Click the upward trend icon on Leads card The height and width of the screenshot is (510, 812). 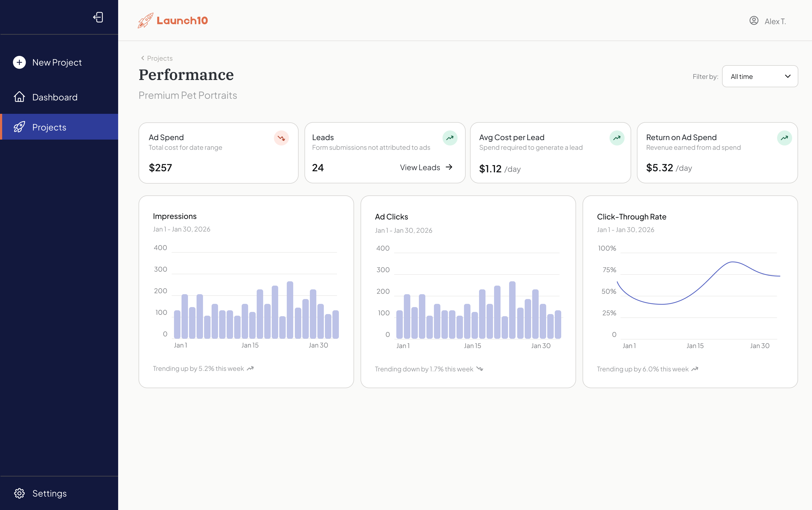(x=450, y=138)
